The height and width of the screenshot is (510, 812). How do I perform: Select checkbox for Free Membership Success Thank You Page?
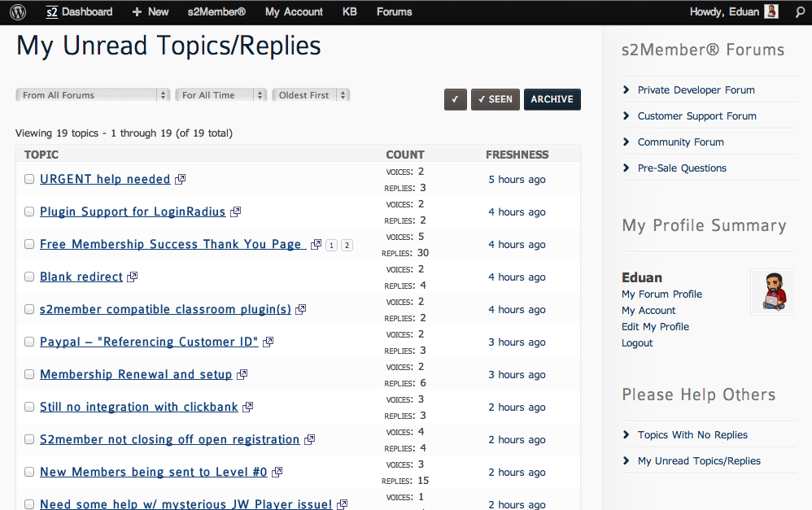29,244
